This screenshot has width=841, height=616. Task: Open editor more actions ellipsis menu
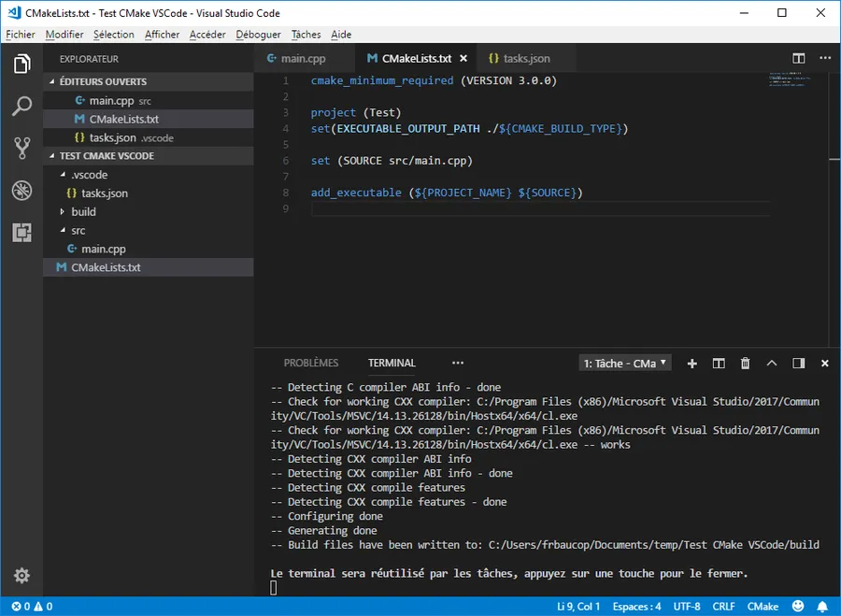tap(825, 58)
